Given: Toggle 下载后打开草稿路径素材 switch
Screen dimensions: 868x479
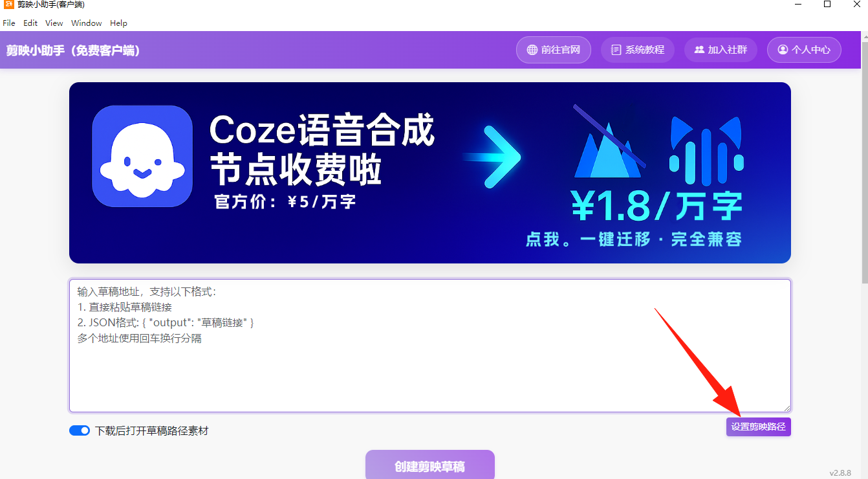Looking at the screenshot, I should 80,430.
